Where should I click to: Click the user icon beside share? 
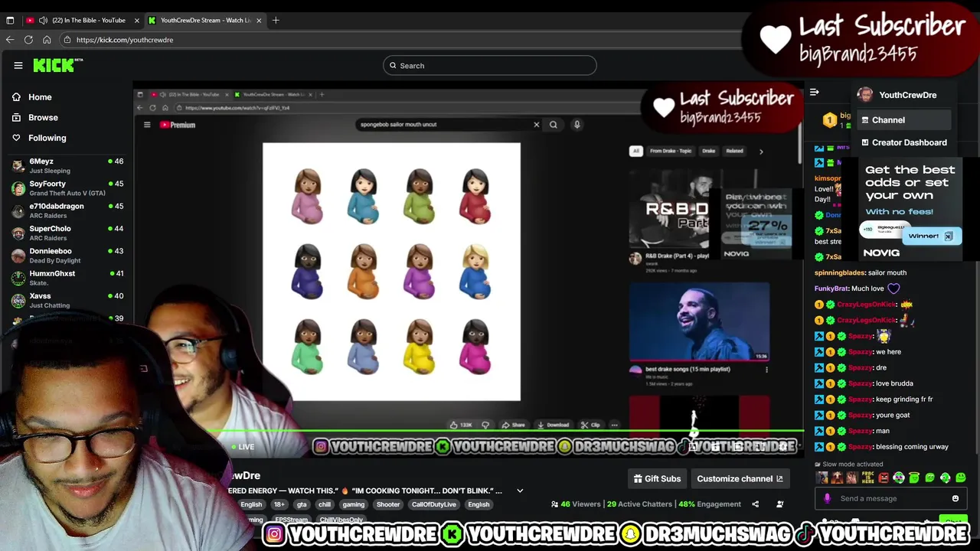click(779, 504)
